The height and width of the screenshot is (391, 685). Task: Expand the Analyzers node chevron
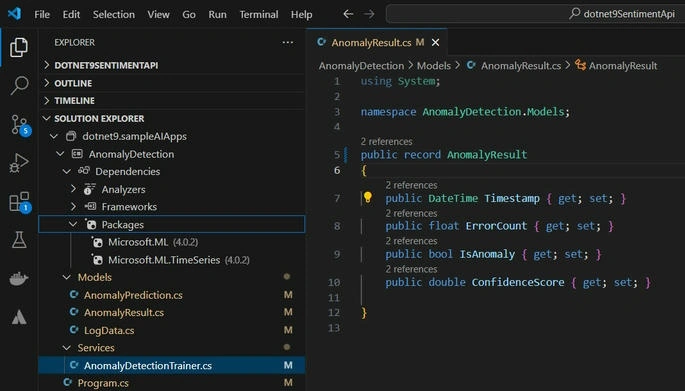tap(73, 189)
